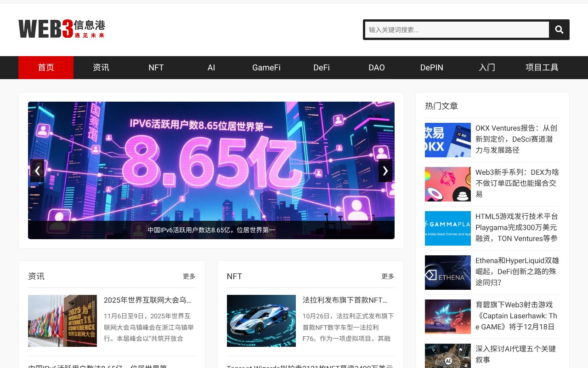Screen dimensions: 588x368
Task: Navigate to 项目工具 from the menu
Action: [542, 68]
